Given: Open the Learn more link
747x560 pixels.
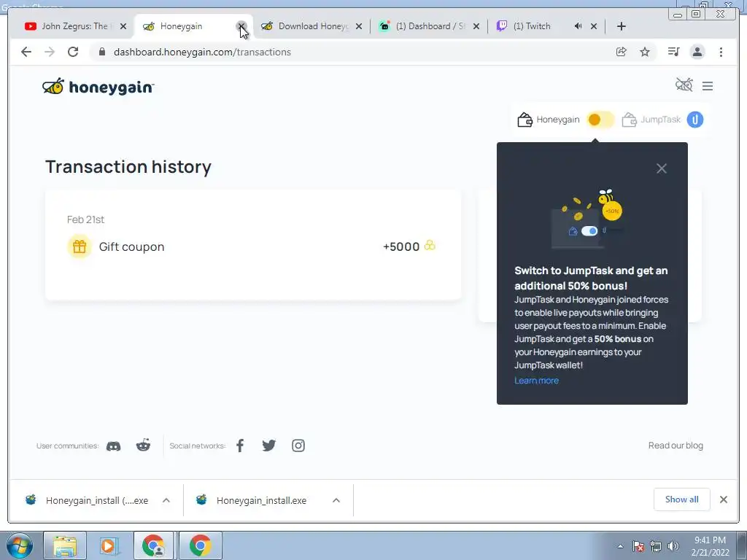Looking at the screenshot, I should [x=536, y=381].
